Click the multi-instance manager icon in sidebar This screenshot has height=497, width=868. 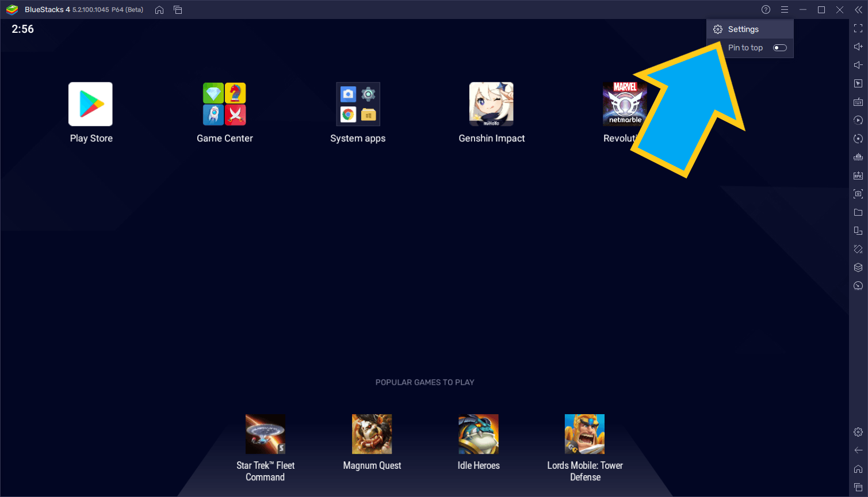[858, 231]
